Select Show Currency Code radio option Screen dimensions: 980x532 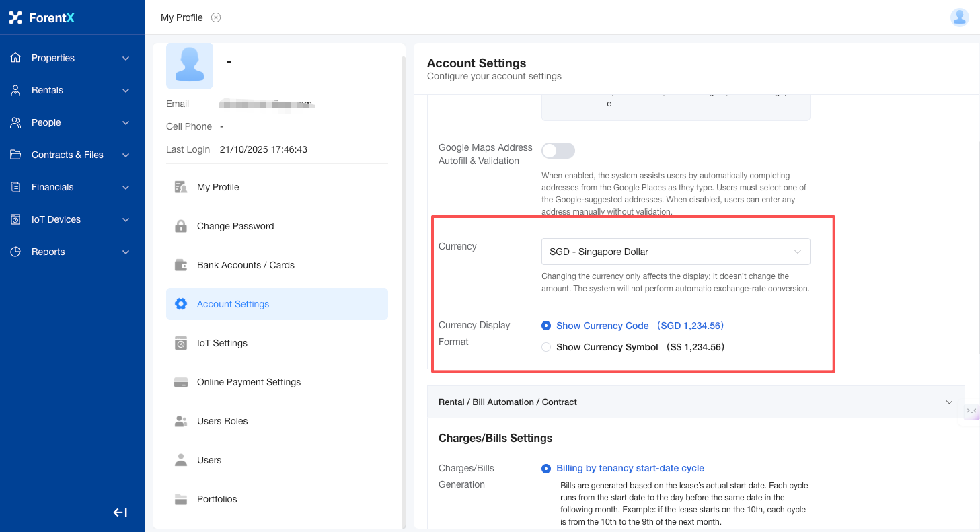[x=546, y=326]
